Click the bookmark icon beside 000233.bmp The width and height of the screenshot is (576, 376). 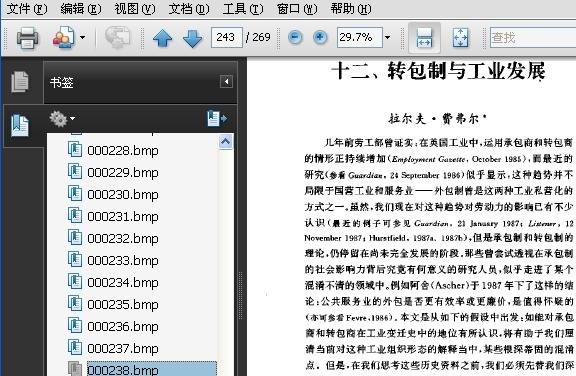point(75,260)
